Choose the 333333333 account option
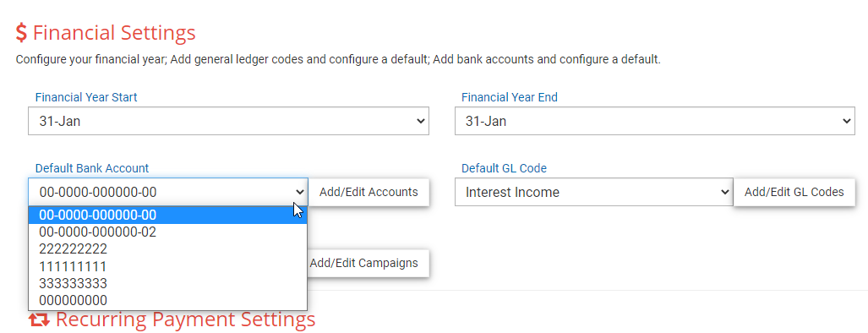This screenshot has height=333, width=868. click(167, 284)
